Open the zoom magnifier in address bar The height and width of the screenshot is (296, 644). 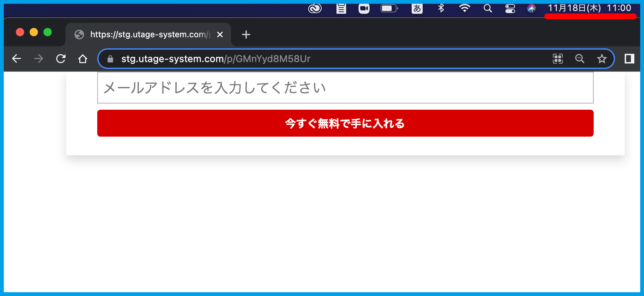click(x=580, y=59)
